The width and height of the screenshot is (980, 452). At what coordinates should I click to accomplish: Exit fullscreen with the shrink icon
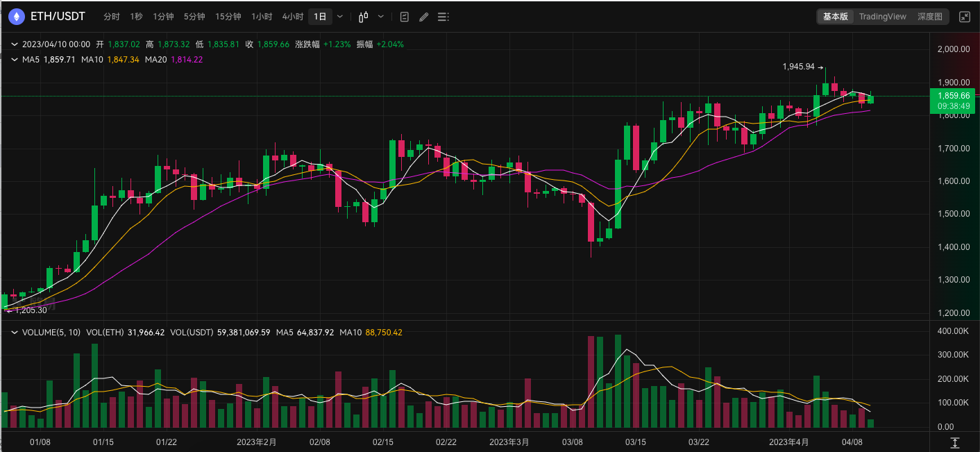964,17
